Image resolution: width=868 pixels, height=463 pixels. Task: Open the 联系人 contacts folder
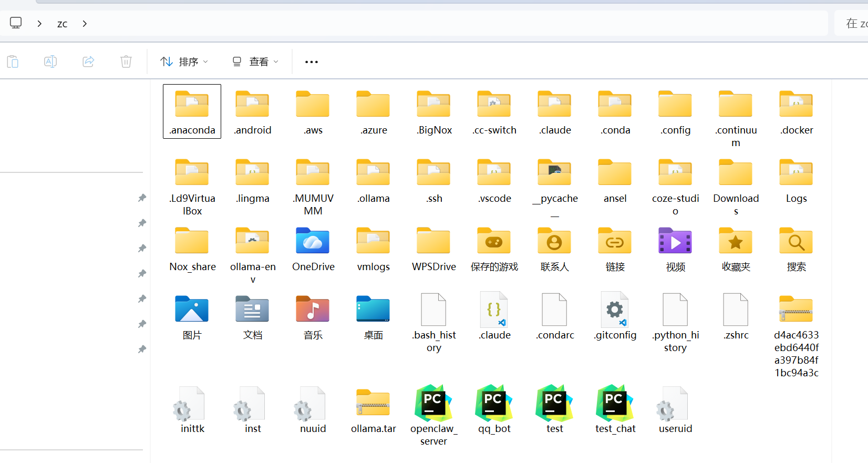click(555, 248)
